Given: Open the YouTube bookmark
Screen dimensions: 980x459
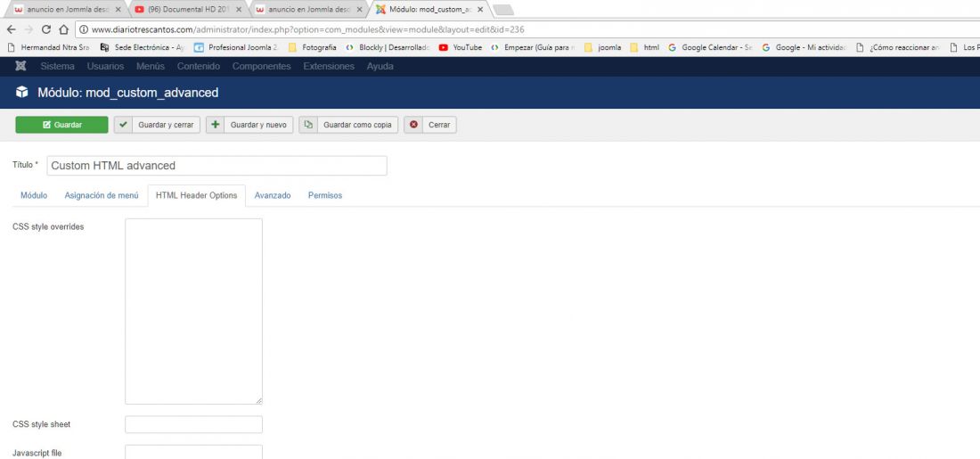Looking at the screenshot, I should (461, 47).
